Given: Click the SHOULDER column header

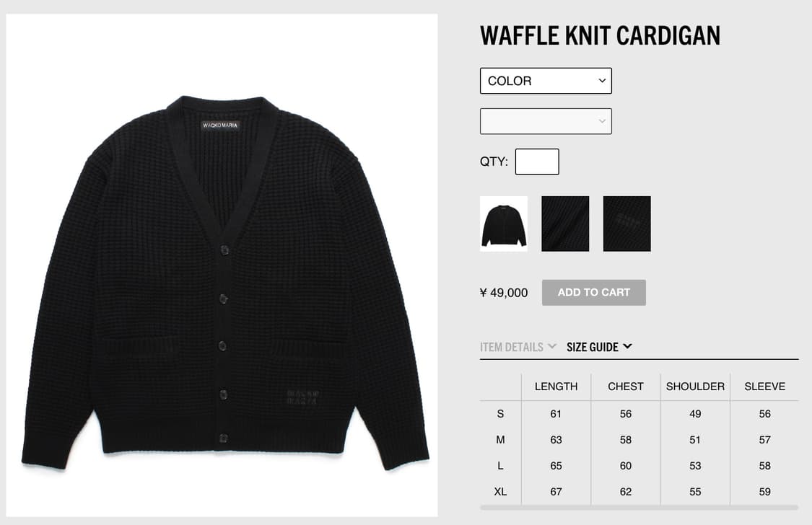Looking at the screenshot, I should coord(696,387).
